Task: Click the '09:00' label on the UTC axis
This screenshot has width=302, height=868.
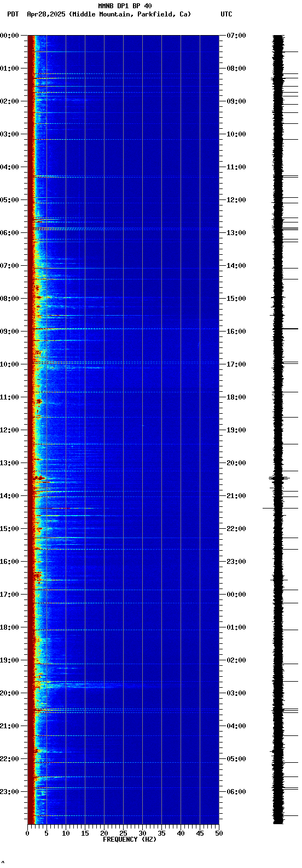Action: point(236,101)
